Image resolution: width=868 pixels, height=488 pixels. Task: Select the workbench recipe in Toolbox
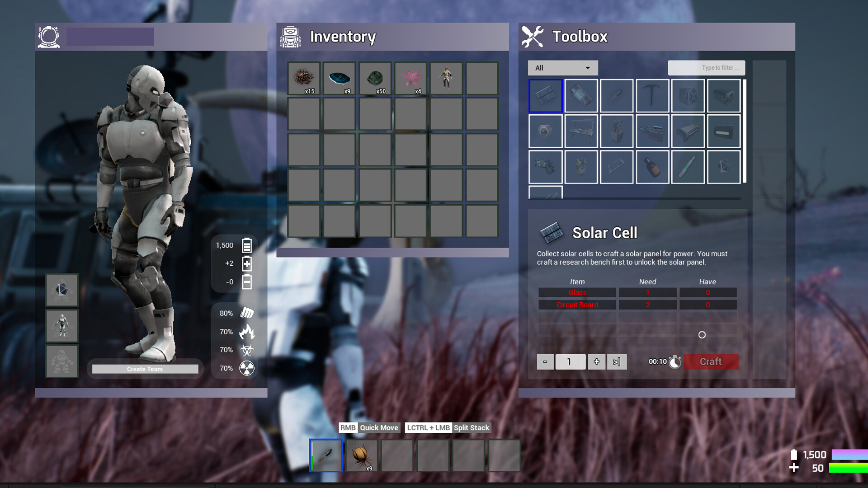point(581,131)
